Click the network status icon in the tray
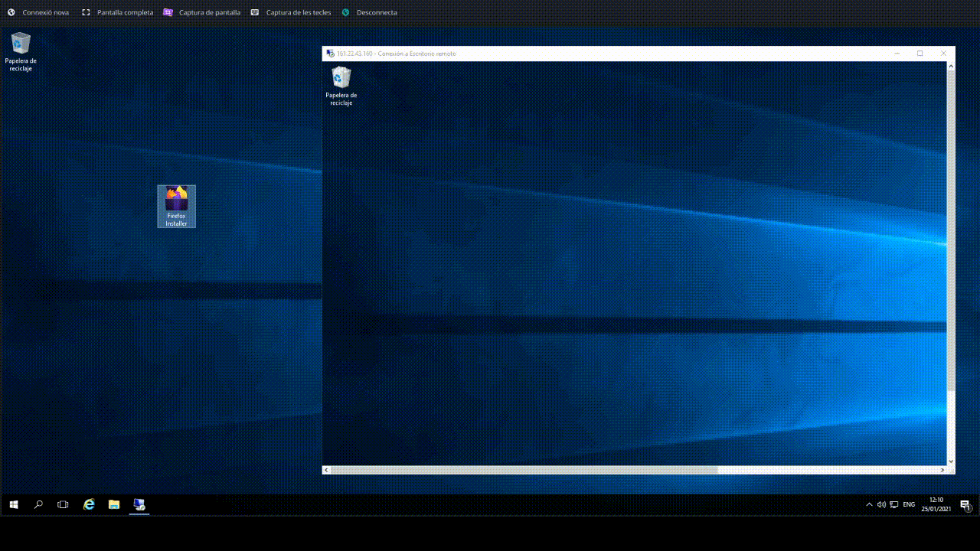 894,504
